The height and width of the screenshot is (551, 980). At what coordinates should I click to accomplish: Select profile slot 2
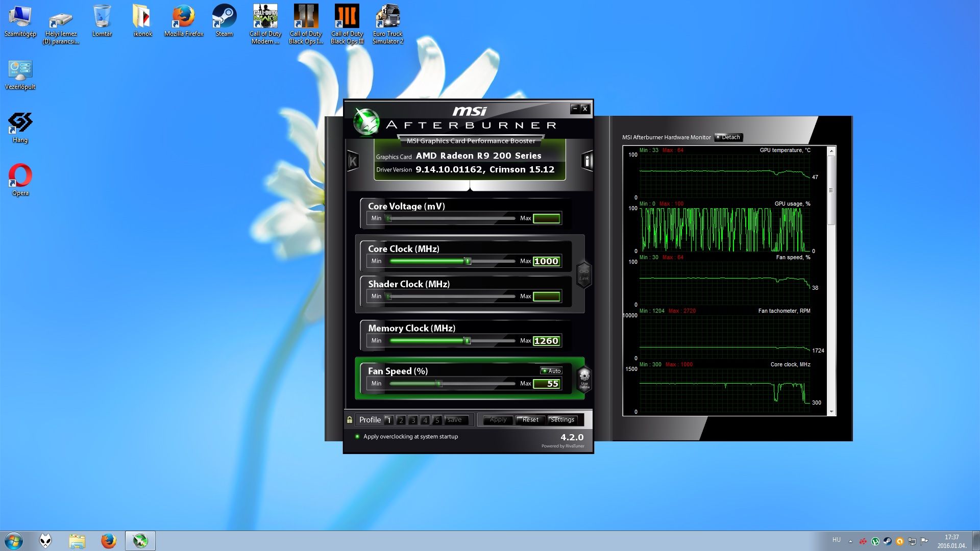[401, 420]
